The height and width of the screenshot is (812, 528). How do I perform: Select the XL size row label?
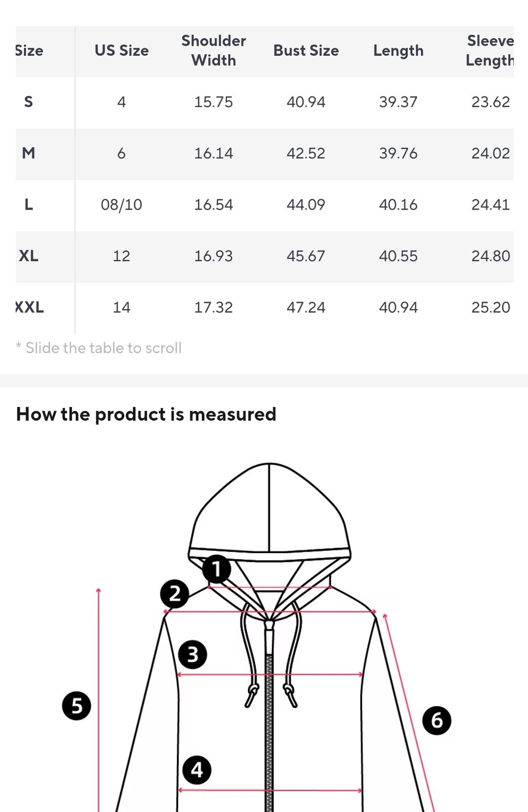(29, 256)
